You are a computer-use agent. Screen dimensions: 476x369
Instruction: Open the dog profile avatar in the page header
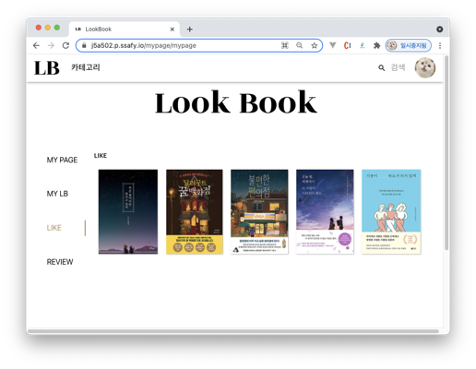point(425,68)
